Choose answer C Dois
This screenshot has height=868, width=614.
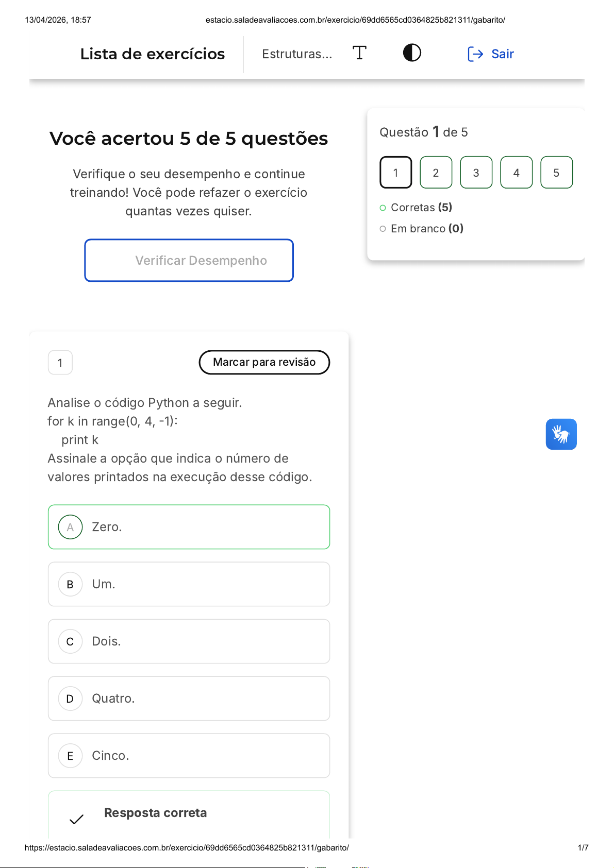tap(189, 641)
